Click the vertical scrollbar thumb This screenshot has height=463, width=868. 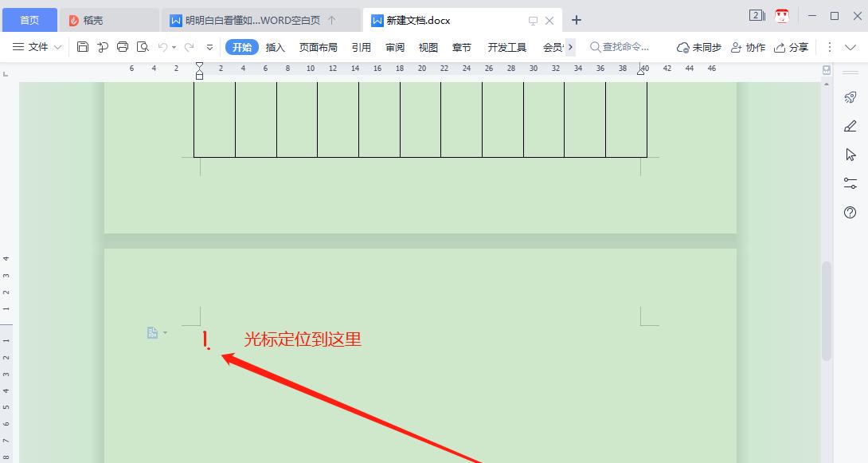[827, 311]
